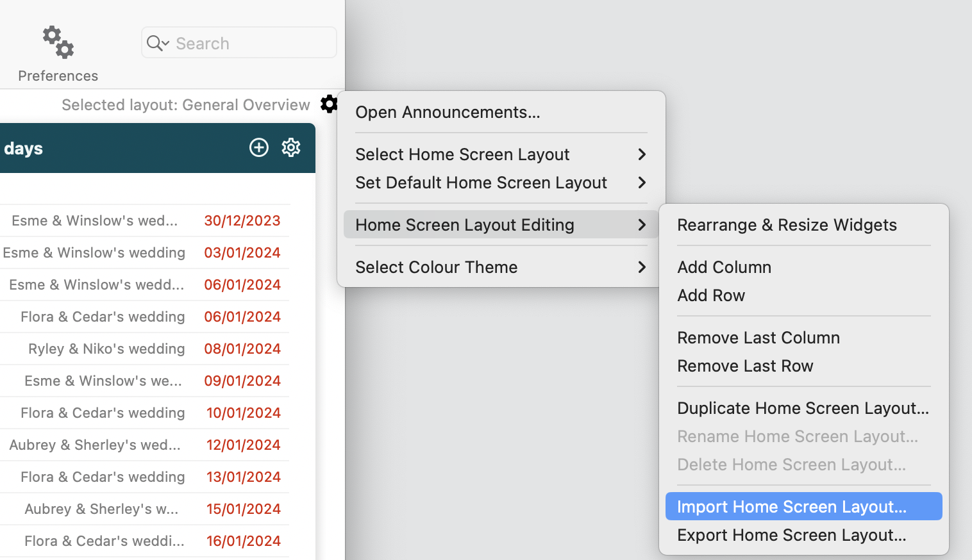Open Ryley & Niko's wedding entry
Image resolution: width=972 pixels, height=560 pixels.
coord(106,349)
